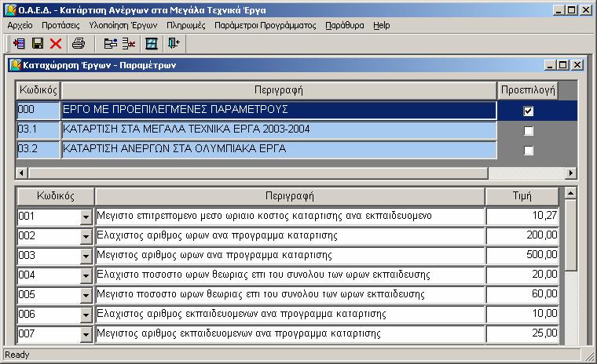Click description Μεγιστος αριθμος εκπαιδευομενων
The image size is (597, 364).
pos(290,333)
